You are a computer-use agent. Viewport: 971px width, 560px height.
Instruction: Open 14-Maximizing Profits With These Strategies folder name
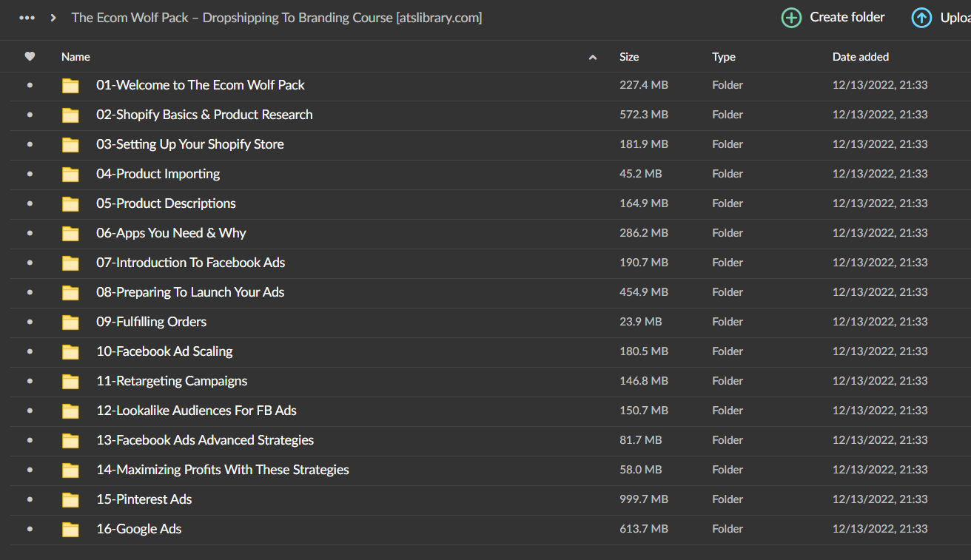223,470
